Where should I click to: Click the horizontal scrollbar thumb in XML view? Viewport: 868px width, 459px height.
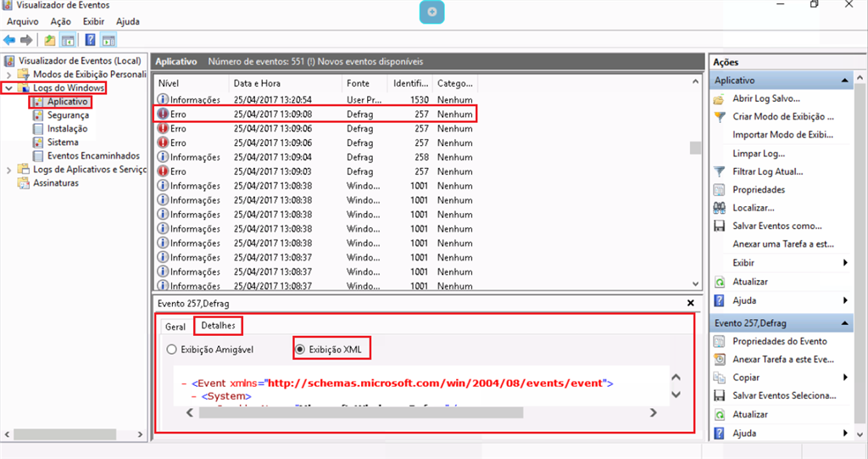coord(361,413)
